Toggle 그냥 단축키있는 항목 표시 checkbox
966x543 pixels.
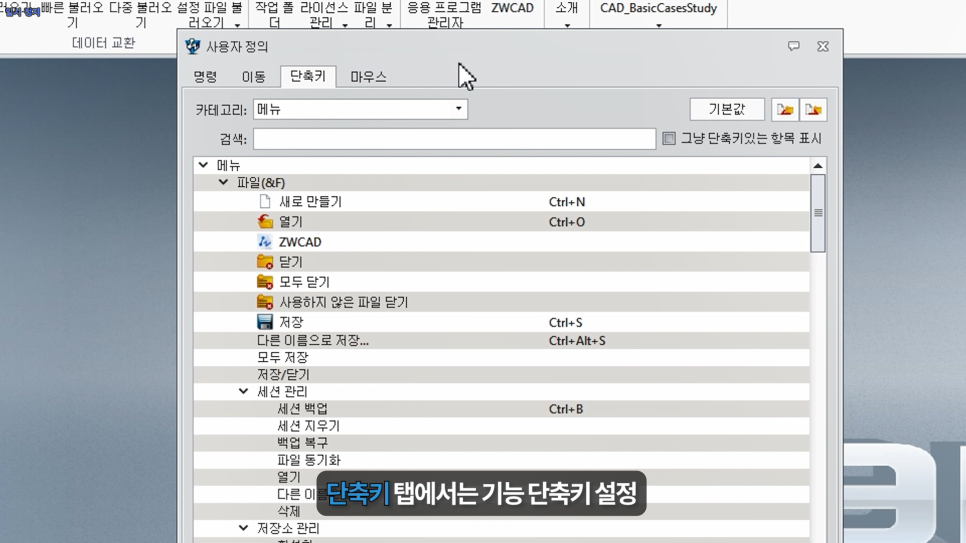click(669, 139)
